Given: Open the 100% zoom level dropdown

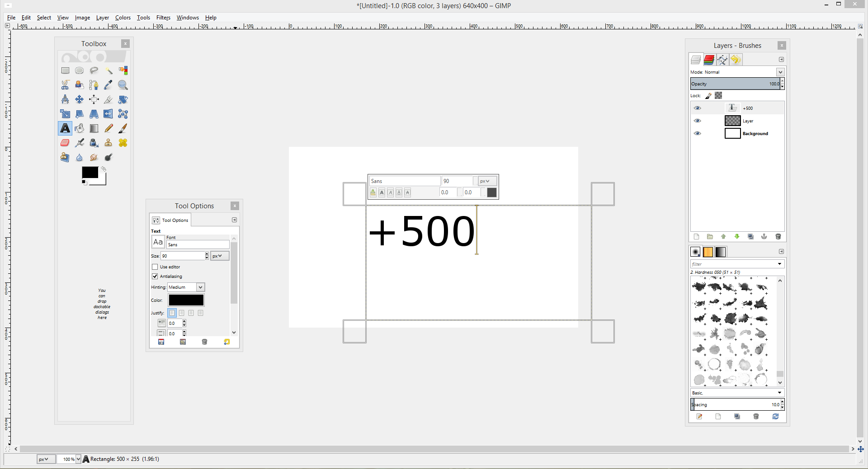Looking at the screenshot, I should tap(78, 459).
